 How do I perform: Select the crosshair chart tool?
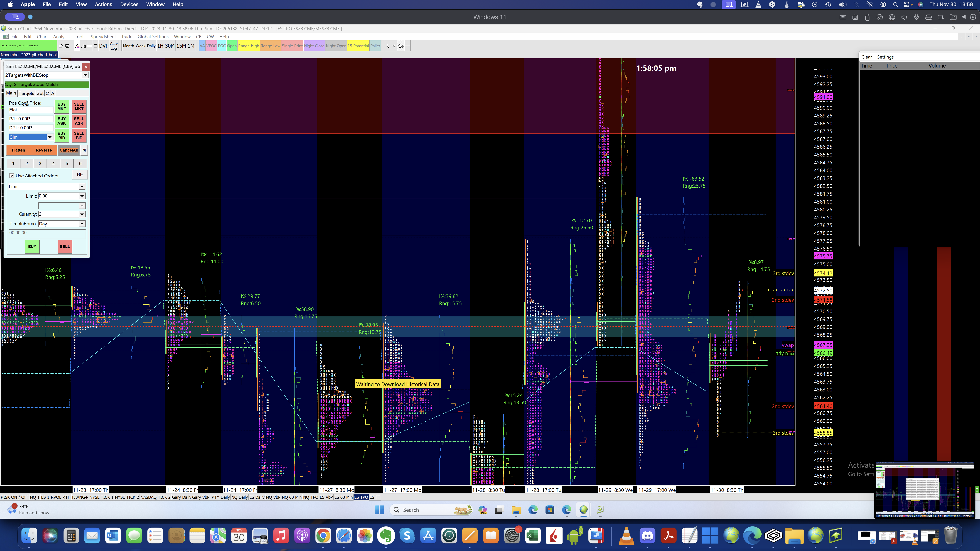pos(394,46)
